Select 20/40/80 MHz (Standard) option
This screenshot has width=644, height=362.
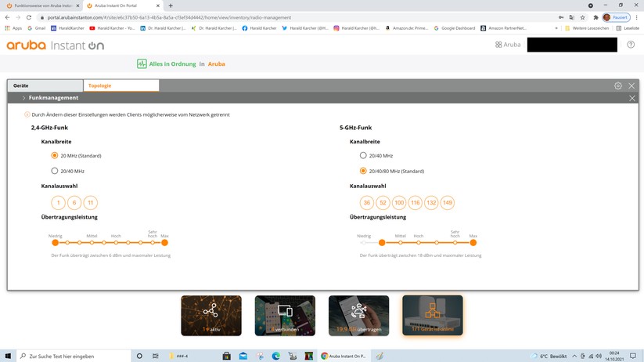pos(363,171)
